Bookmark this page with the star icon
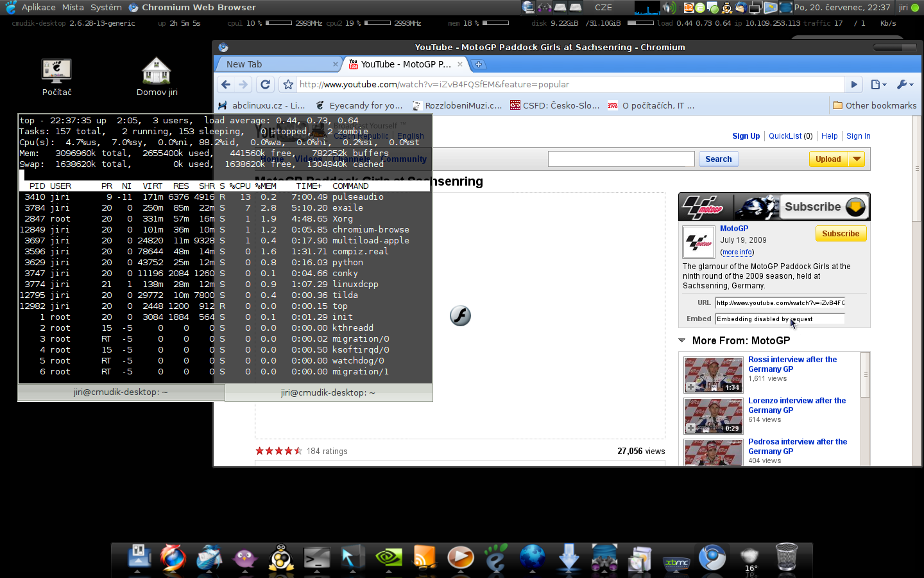This screenshot has width=924, height=578. [288, 84]
